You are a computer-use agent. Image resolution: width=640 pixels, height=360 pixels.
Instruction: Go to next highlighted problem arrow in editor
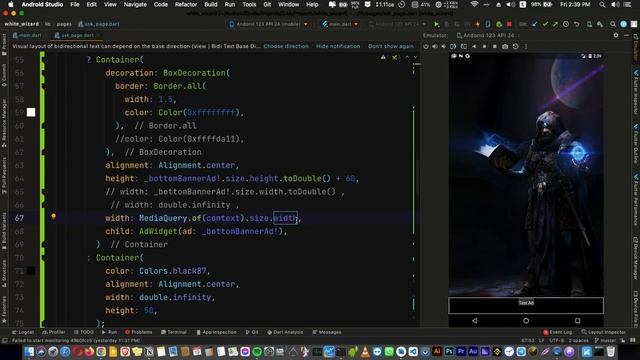(x=416, y=58)
